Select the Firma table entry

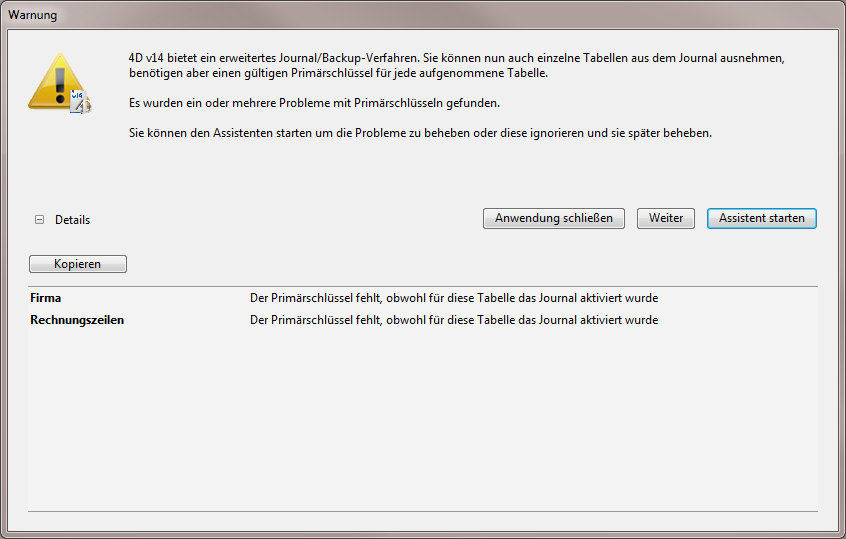tap(46, 298)
